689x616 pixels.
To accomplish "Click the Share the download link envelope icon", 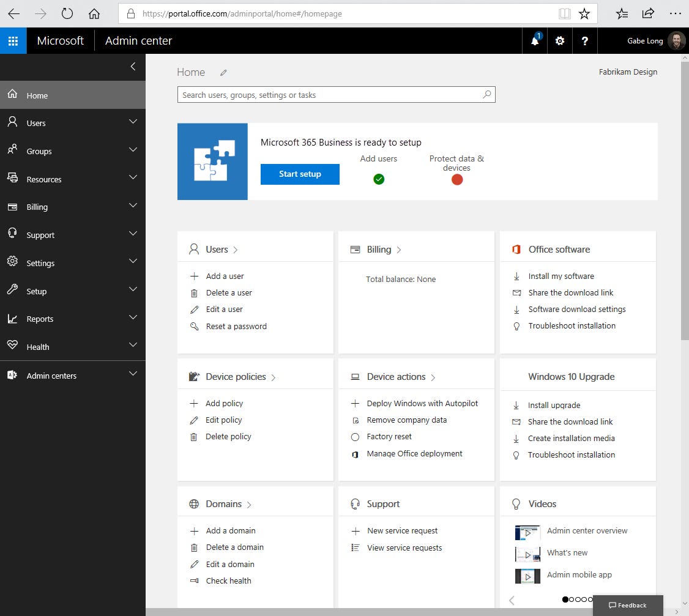I will (517, 292).
